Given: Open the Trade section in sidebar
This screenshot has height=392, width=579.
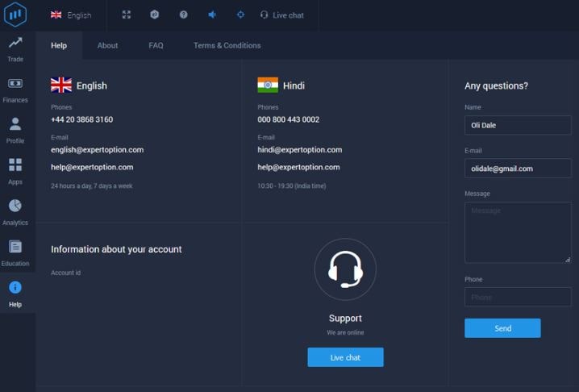Looking at the screenshot, I should 15,49.
